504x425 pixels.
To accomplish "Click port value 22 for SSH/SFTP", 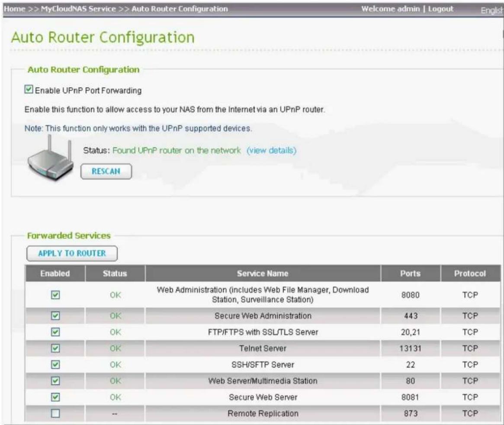I will [x=411, y=364].
